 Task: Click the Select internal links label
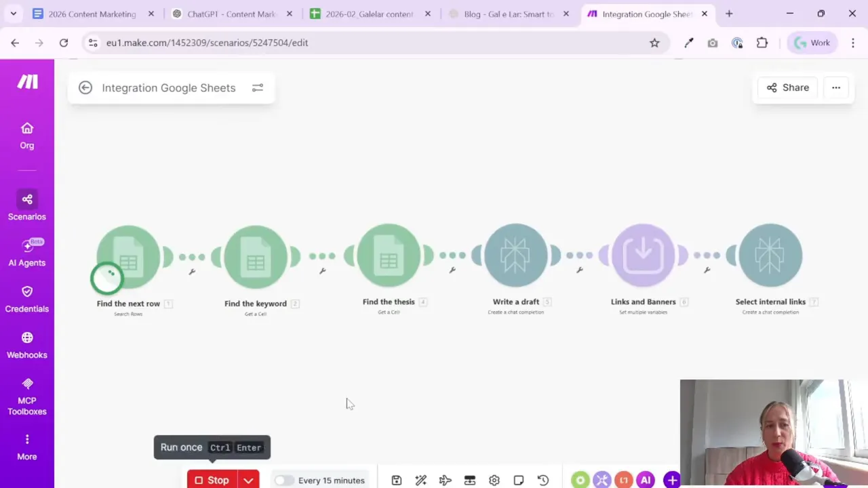(771, 302)
